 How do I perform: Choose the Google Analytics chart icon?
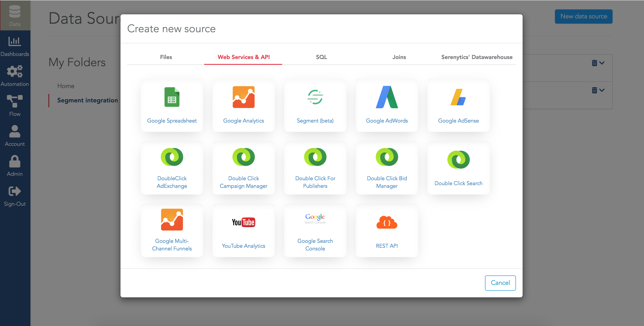243,97
